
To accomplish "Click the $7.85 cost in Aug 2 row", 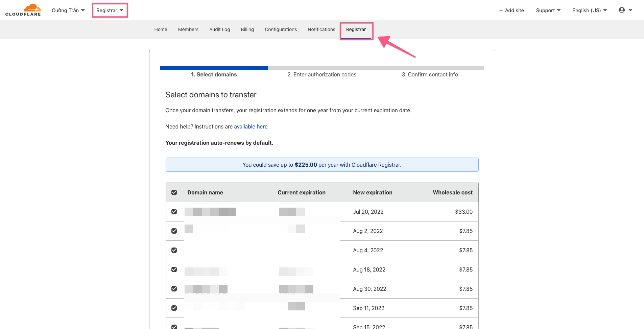I will click(x=466, y=231).
